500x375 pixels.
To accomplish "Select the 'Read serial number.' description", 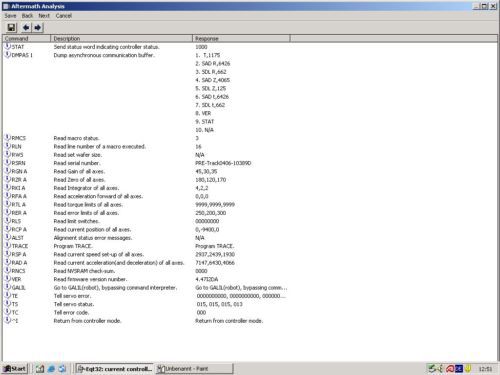I will (77, 163).
